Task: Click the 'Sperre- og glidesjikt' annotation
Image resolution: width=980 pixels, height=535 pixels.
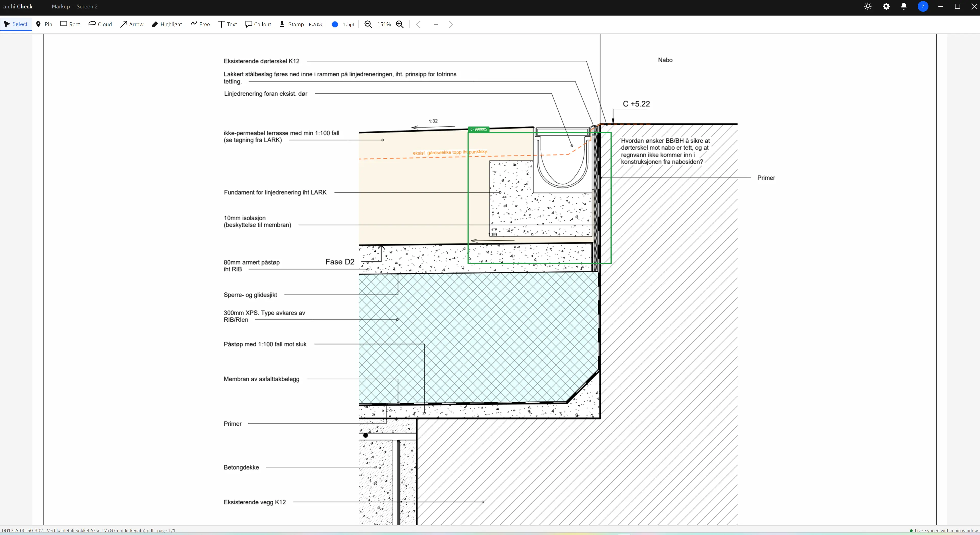Action: coord(250,295)
